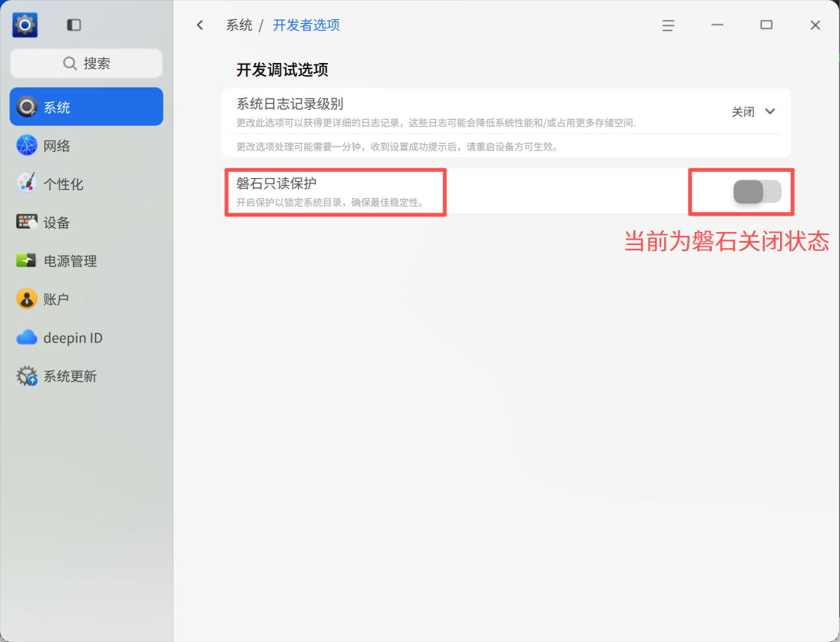Open the 网络 settings section
840x642 pixels.
point(86,145)
